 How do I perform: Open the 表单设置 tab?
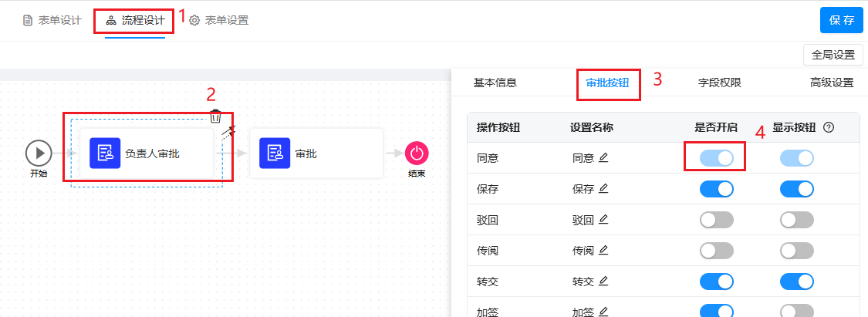[x=219, y=21]
